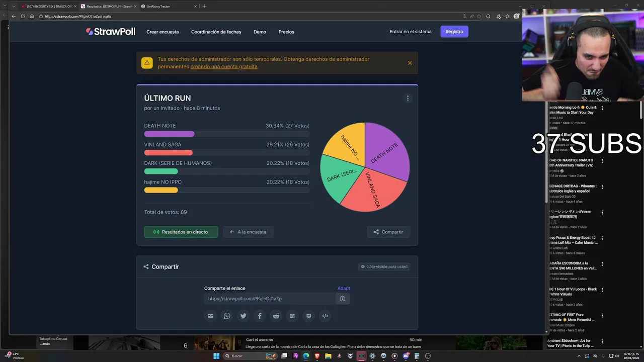
Task: Click Entrar en el sistema
Action: 411,32
